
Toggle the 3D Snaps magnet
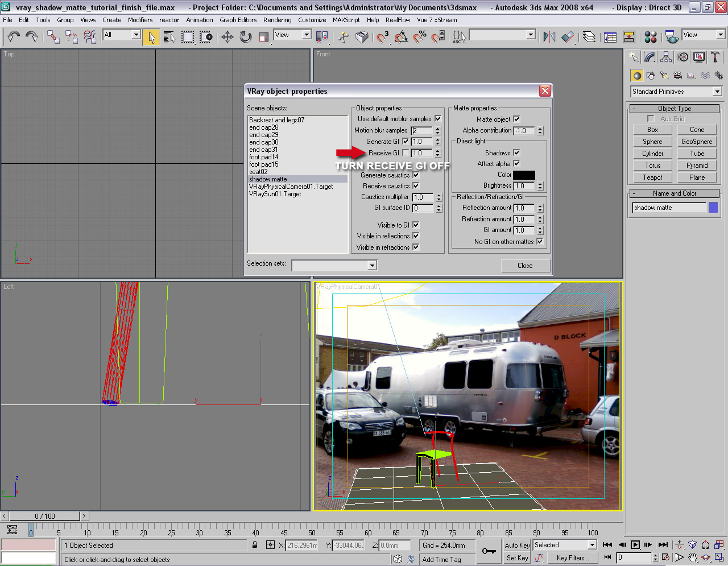[383, 38]
